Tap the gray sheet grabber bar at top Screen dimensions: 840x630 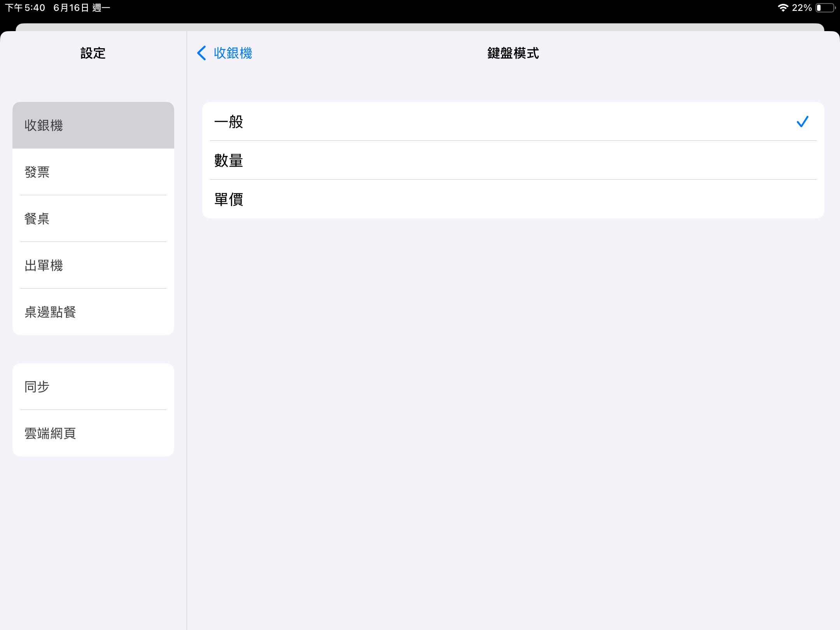(420, 27)
